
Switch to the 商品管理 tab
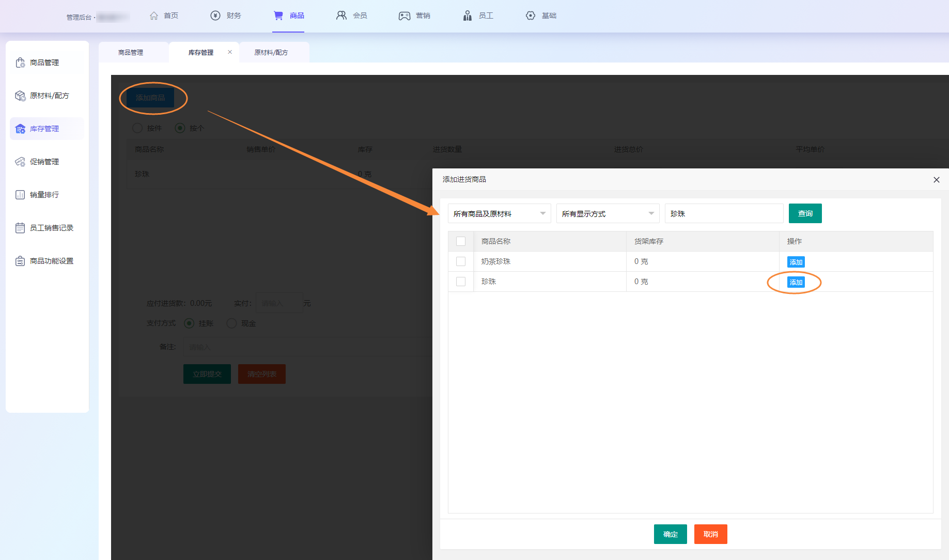[131, 53]
